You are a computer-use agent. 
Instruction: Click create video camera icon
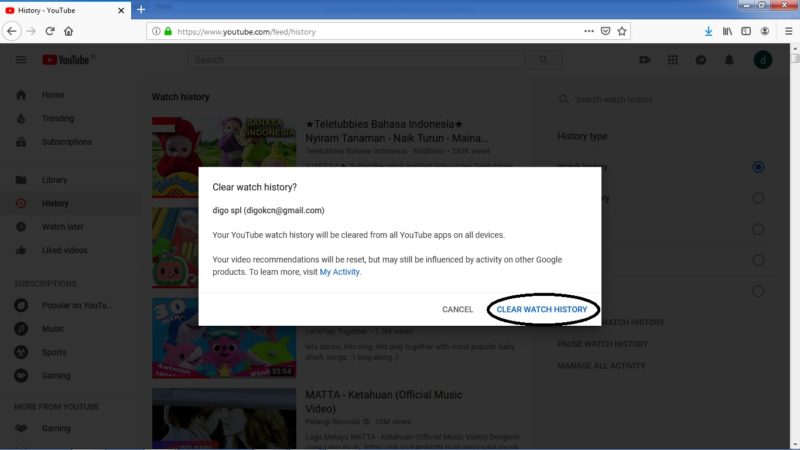[x=645, y=60]
